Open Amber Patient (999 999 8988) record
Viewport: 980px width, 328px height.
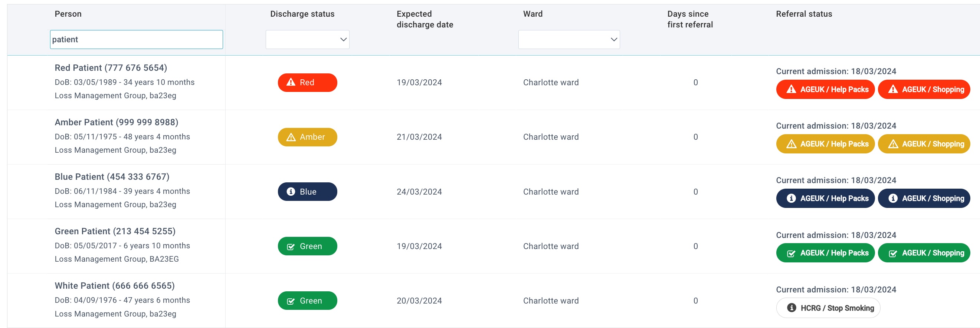(x=116, y=122)
